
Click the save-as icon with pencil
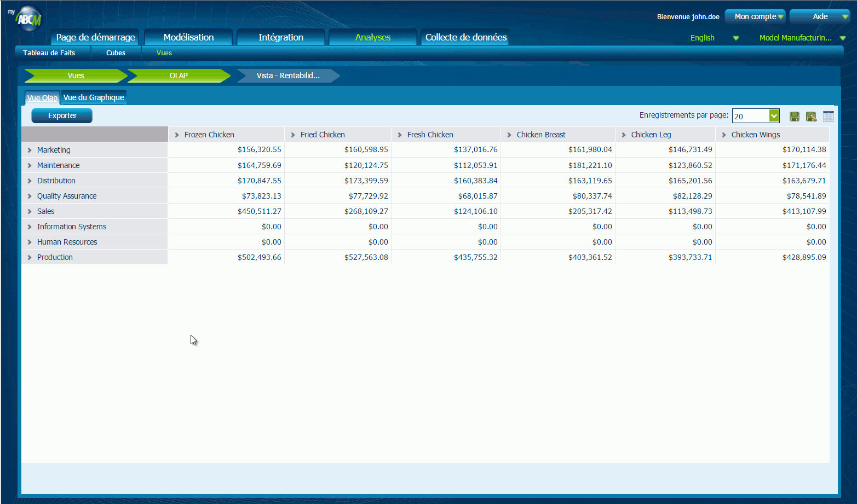811,116
